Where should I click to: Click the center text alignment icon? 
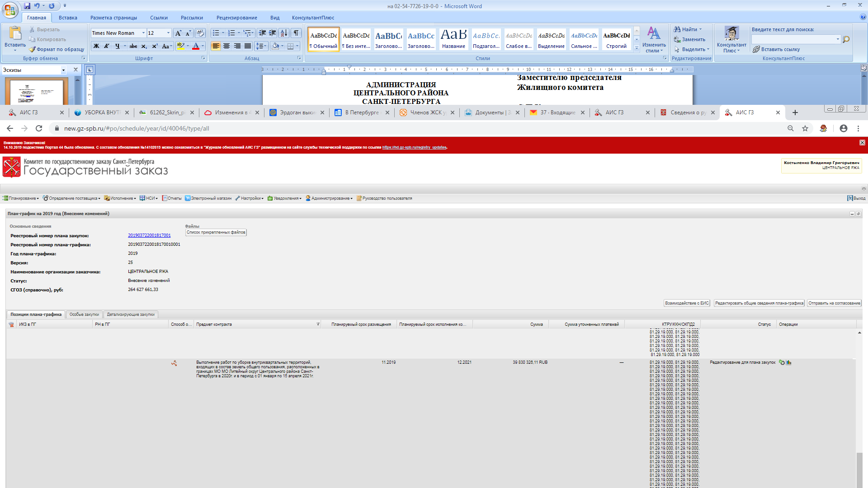click(x=226, y=46)
